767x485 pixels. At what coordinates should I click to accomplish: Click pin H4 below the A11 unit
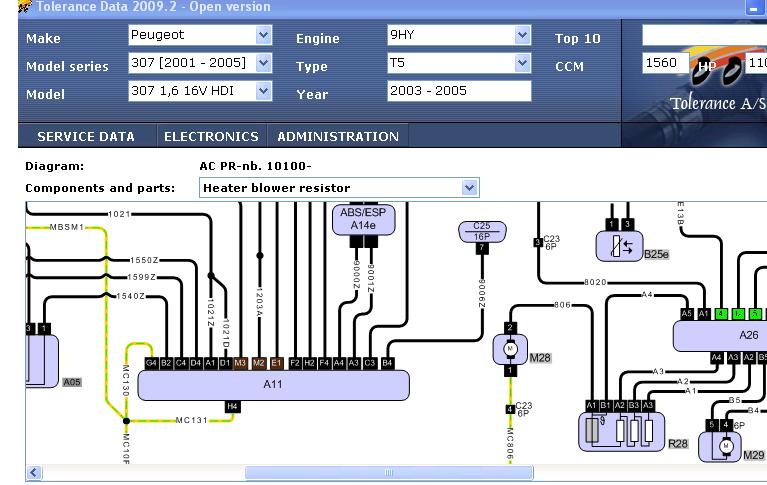point(232,407)
